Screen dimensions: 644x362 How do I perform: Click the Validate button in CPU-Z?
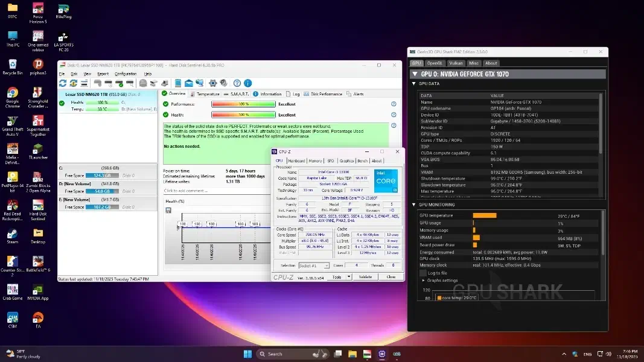pyautogui.click(x=365, y=277)
